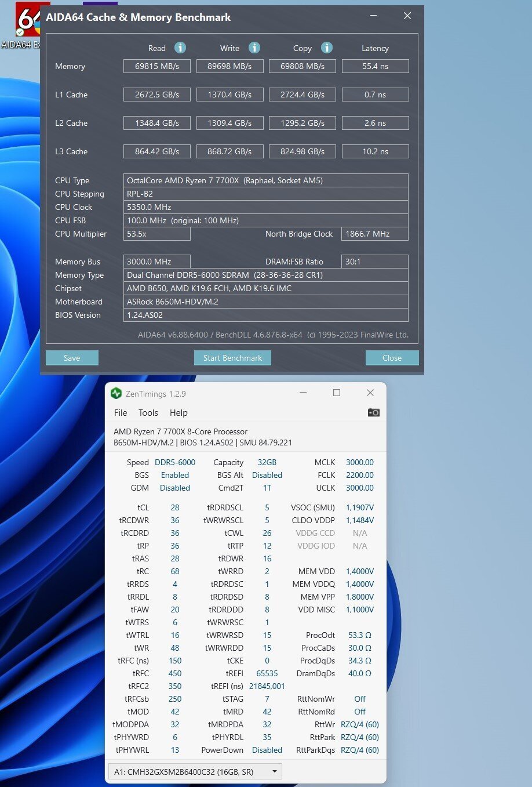Click the ZenTimings green logo icon
Viewport: 532px width, 787px height.
(116, 393)
